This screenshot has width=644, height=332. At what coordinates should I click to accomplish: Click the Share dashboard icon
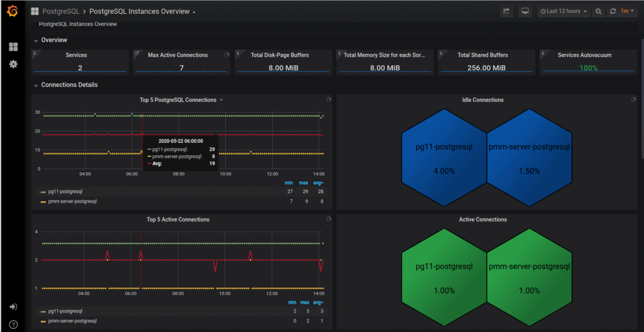(x=506, y=11)
